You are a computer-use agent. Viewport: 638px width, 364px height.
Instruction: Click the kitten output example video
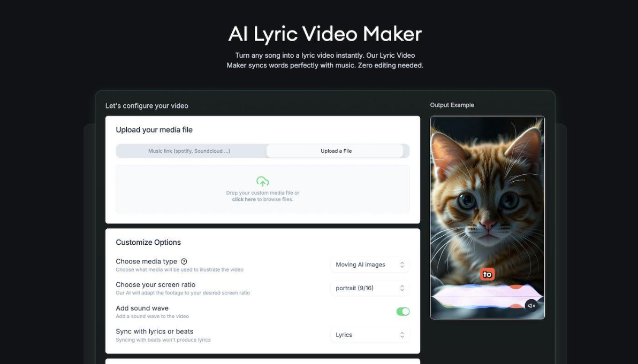pos(487,203)
